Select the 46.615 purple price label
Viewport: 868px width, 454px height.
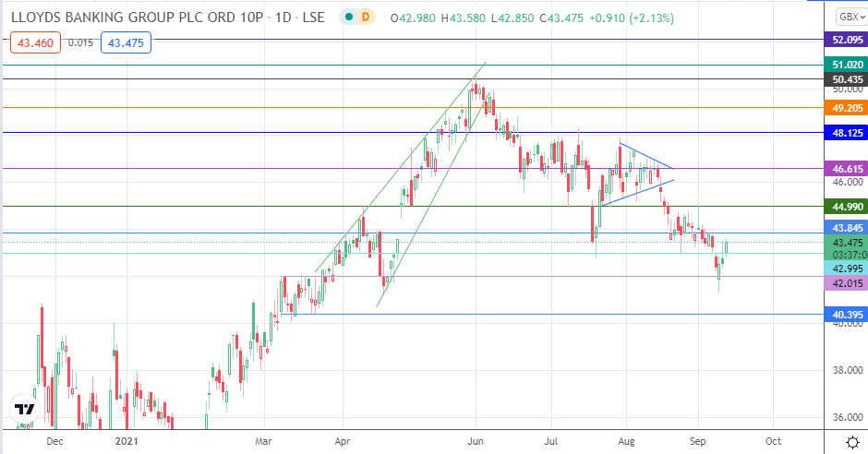846,169
